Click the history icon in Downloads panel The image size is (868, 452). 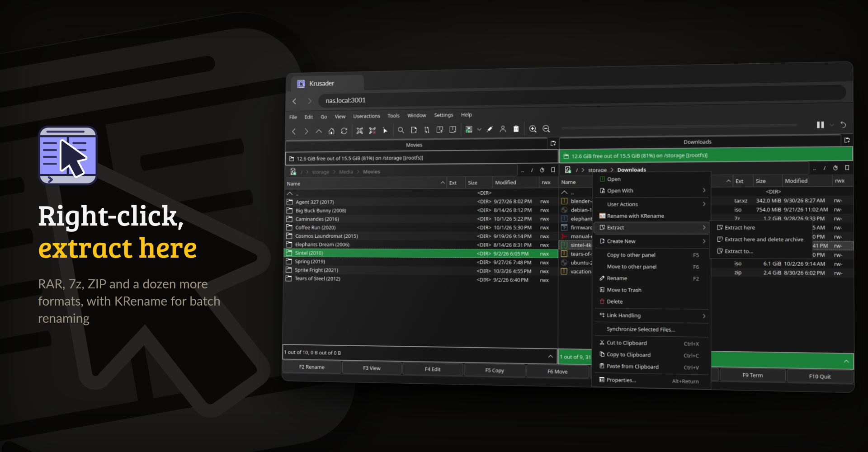coord(835,168)
